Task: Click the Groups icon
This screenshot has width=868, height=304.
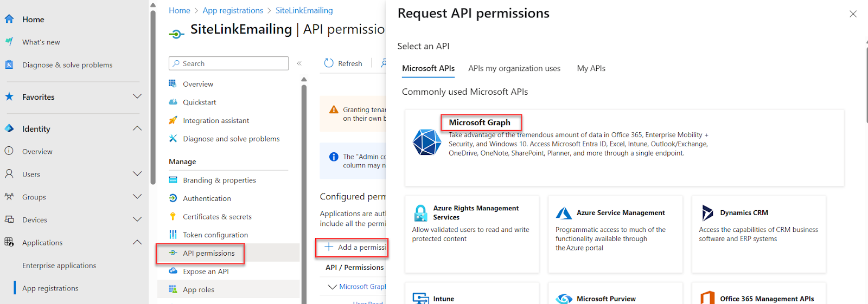Action: click(9, 197)
